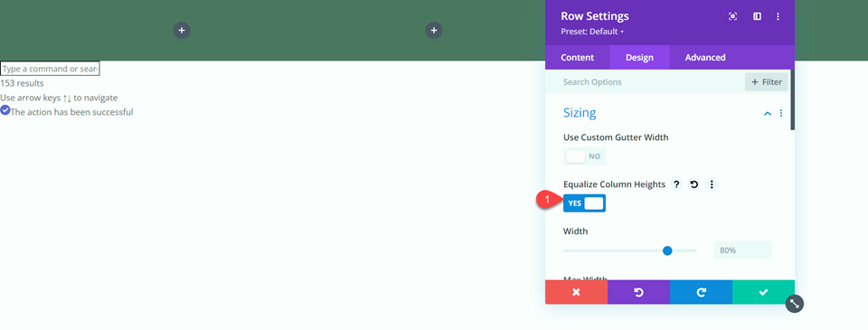Image resolution: width=868 pixels, height=330 pixels.
Task: Collapse the Sizing section chevron
Action: pos(768,114)
